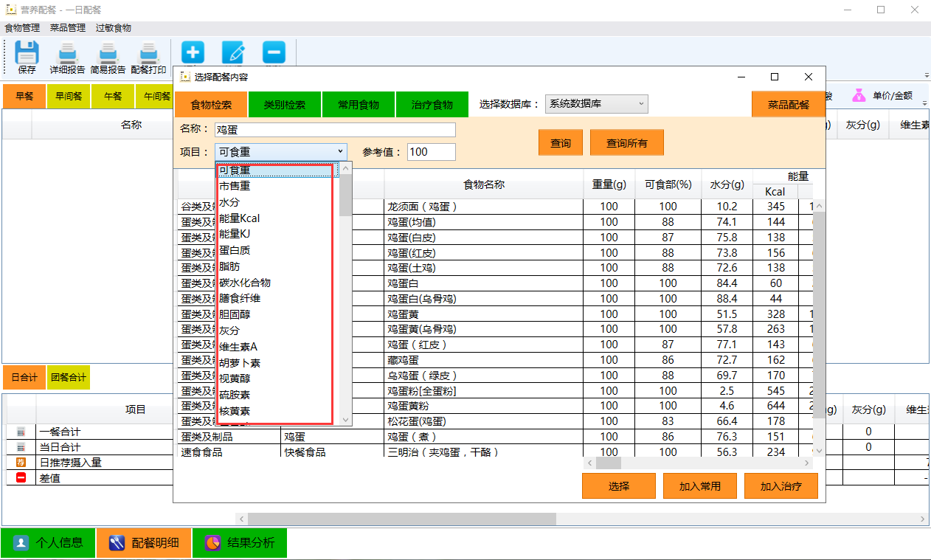Click the blue pencil edit icon
The width and height of the screenshot is (931, 560).
tap(233, 52)
